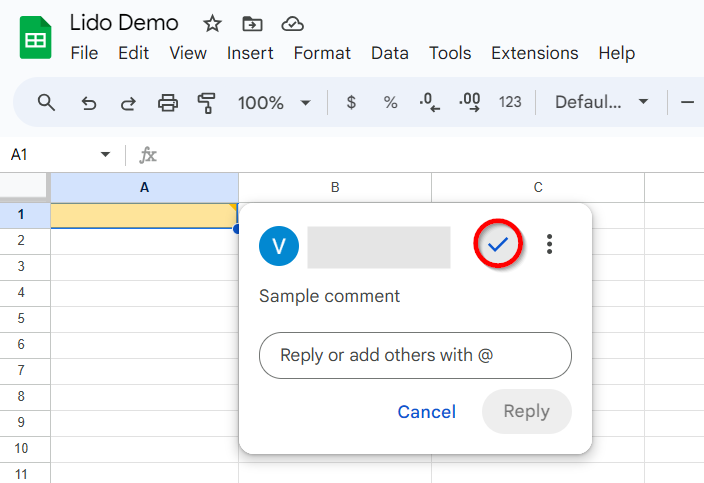Print the spreadsheet using printer icon
The width and height of the screenshot is (704, 483).
(168, 103)
